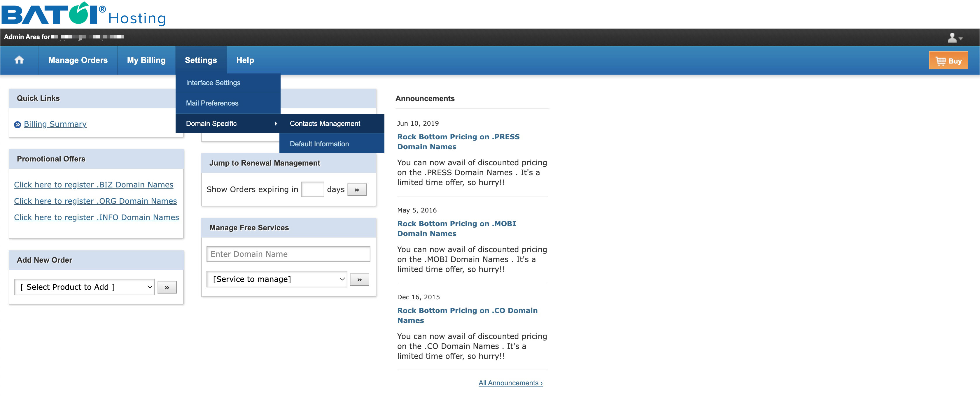Click the days input field for renewal

[311, 189]
